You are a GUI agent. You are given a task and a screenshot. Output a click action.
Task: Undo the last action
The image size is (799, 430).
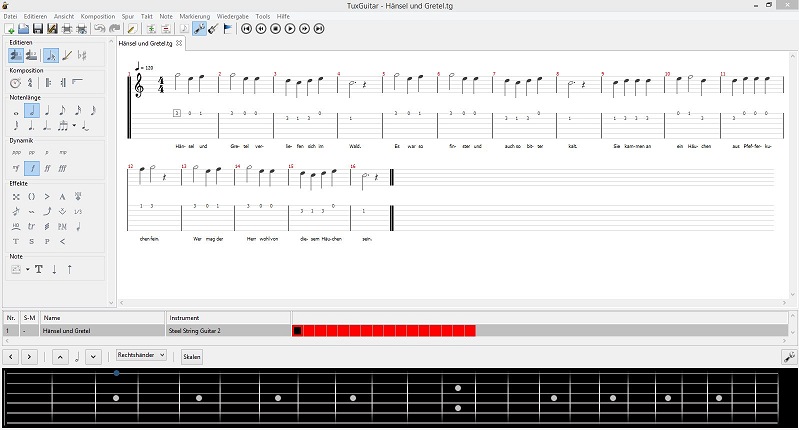click(99, 29)
